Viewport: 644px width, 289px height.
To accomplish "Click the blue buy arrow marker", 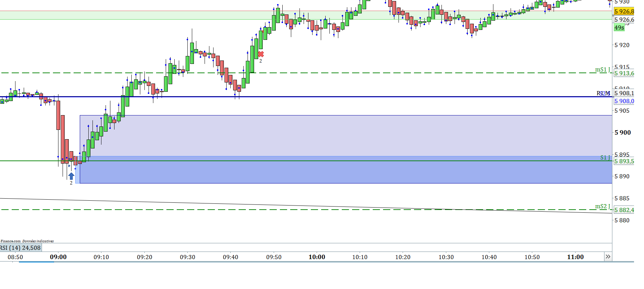I will pos(71,176).
